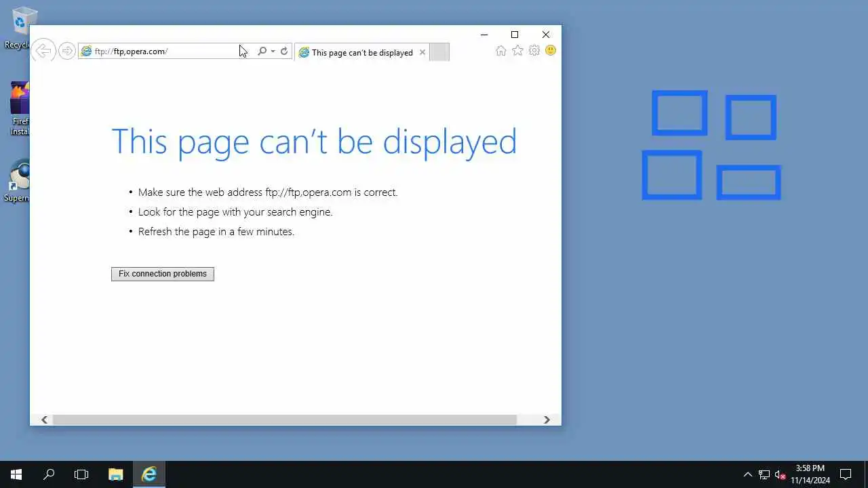The image size is (868, 488).
Task: Click the smiley feedback icon
Action: (x=551, y=51)
